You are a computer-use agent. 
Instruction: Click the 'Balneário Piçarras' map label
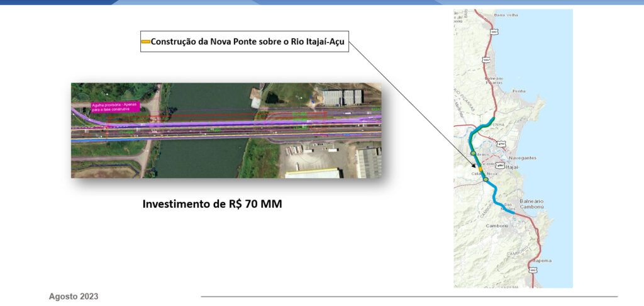[x=494, y=80]
